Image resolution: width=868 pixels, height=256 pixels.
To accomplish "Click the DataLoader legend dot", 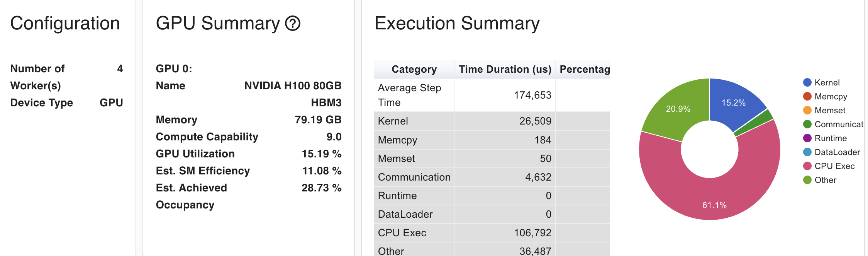I will pos(807,152).
